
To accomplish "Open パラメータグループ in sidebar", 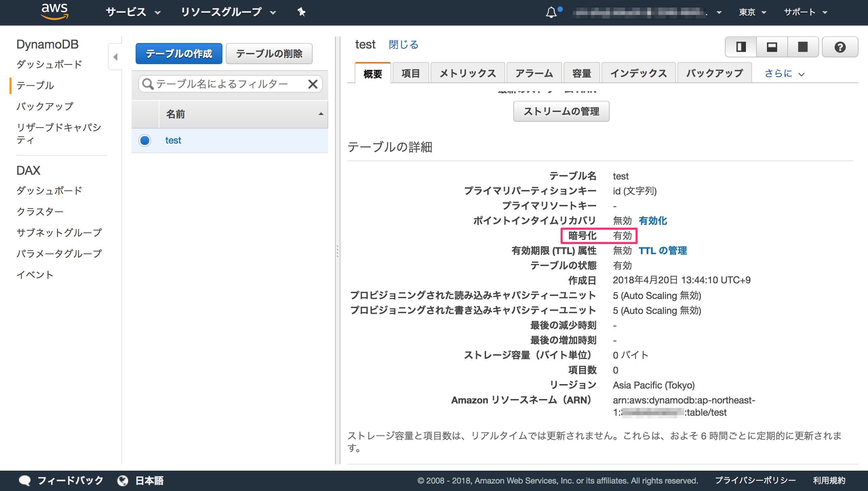I will tap(59, 254).
